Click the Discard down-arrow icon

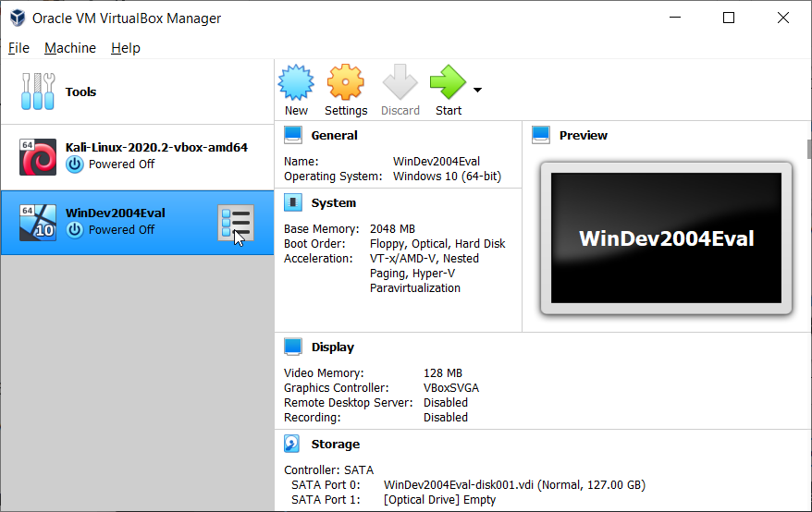tap(400, 82)
